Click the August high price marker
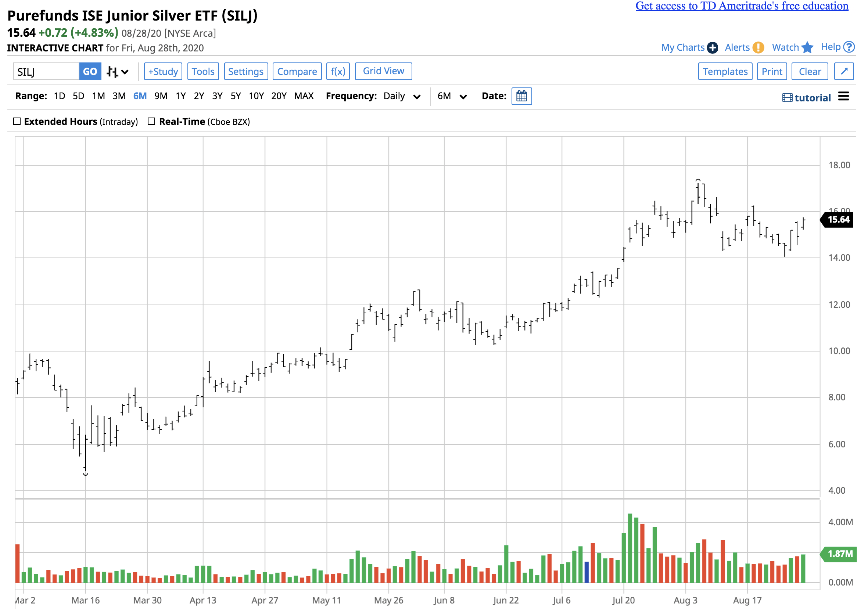 click(x=698, y=181)
